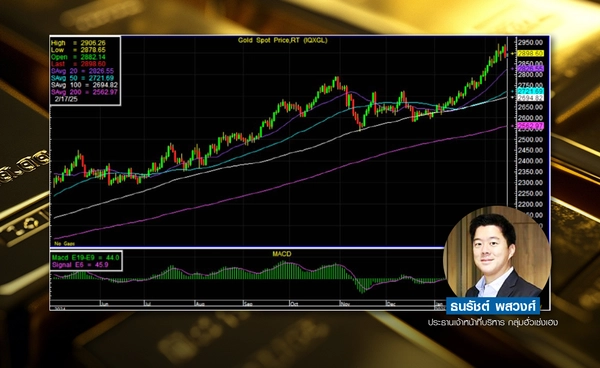The width and height of the screenshot is (600, 368).
Task: Click the Last 2898.60 legend row
Action: [x=78, y=64]
